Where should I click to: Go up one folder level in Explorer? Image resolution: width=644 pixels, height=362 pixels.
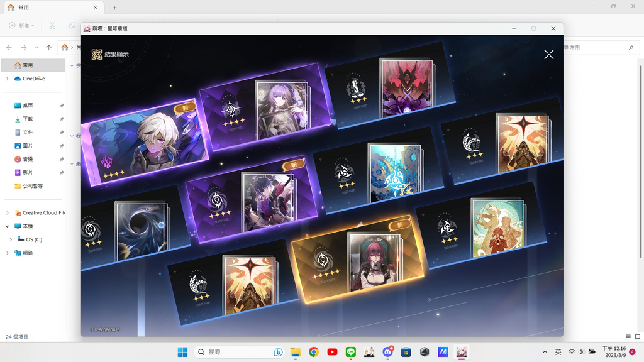(49, 48)
